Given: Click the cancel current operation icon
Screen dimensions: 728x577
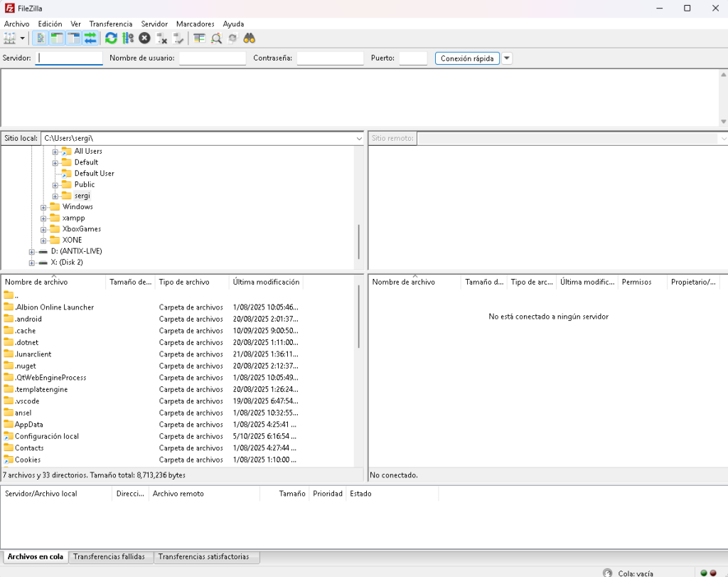Looking at the screenshot, I should (x=144, y=38).
